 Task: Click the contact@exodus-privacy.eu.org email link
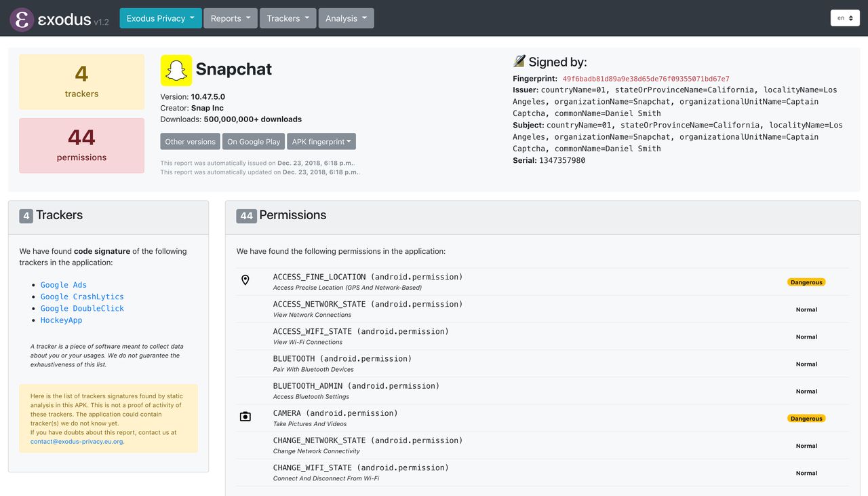click(x=77, y=441)
